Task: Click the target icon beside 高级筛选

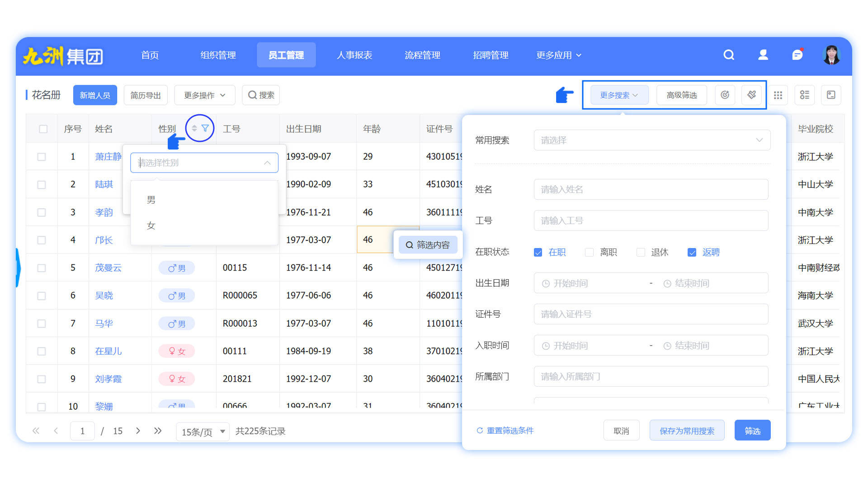Action: coord(725,95)
